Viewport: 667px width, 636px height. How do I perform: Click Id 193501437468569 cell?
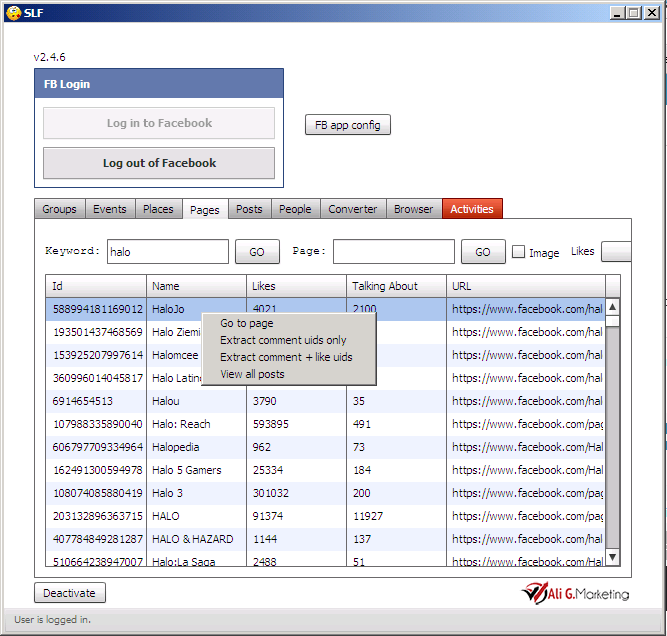pyautogui.click(x=97, y=332)
